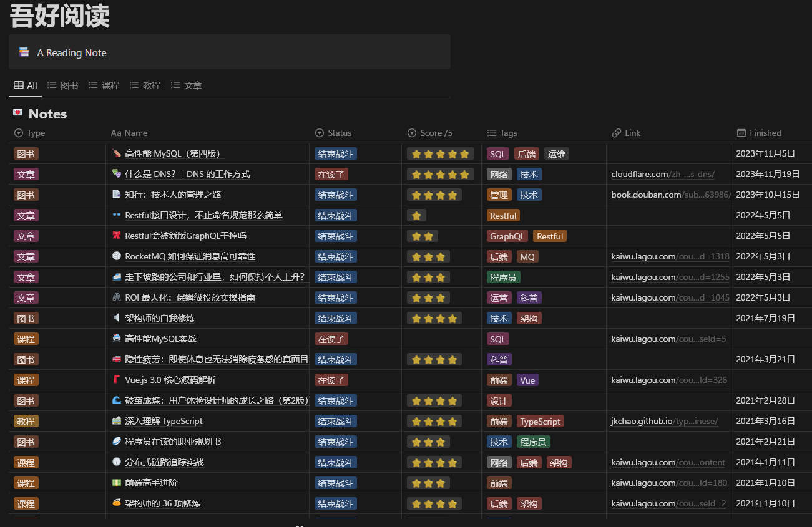Click the icon of 走下坡路的公司和行业里 row
The width and height of the screenshot is (812, 527).
[x=116, y=277]
